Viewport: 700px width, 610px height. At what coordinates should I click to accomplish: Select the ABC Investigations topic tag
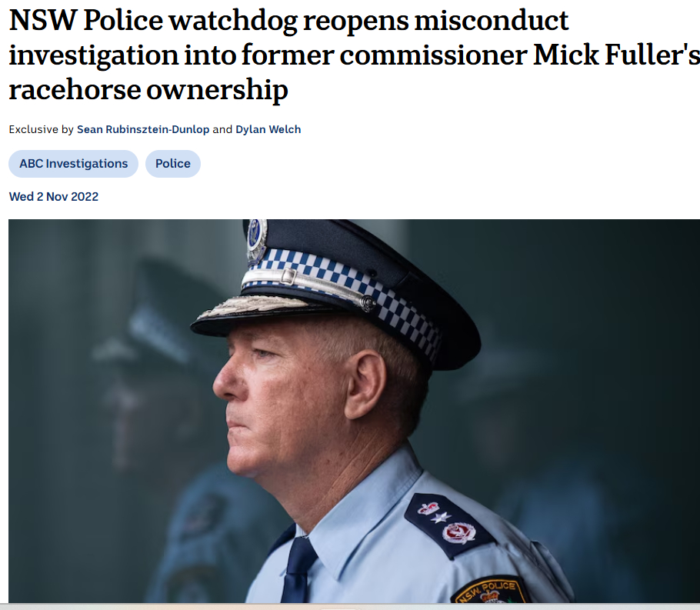point(73,164)
